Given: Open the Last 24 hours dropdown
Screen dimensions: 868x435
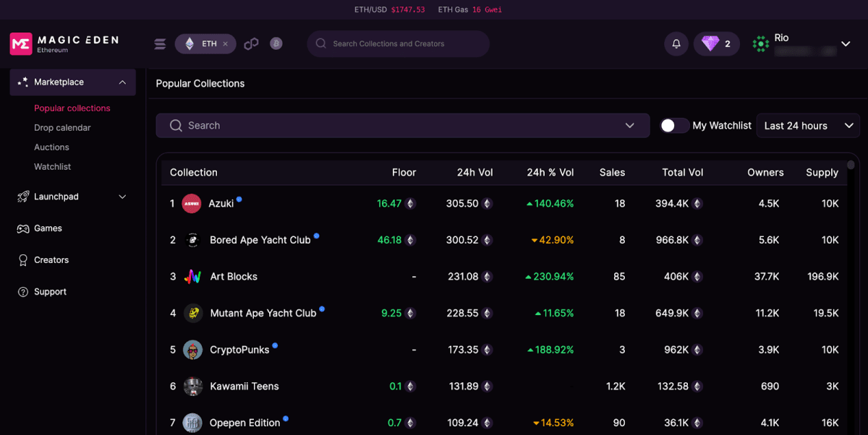Looking at the screenshot, I should (808, 126).
